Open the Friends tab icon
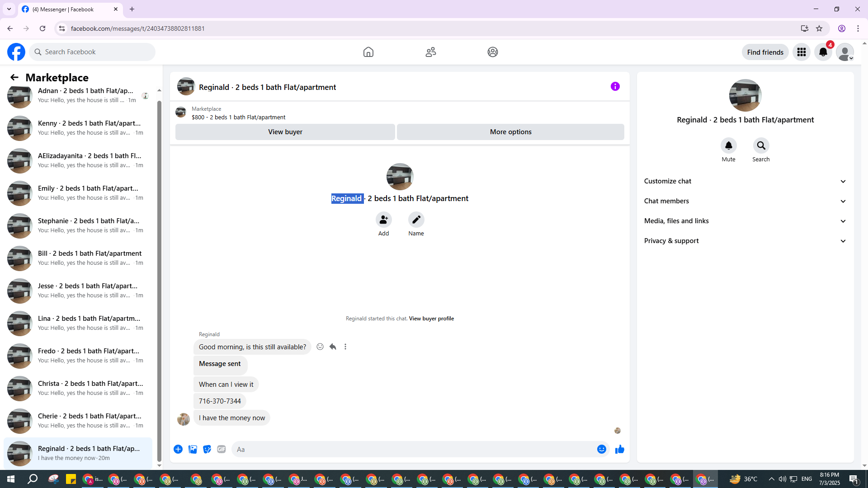 (x=430, y=52)
